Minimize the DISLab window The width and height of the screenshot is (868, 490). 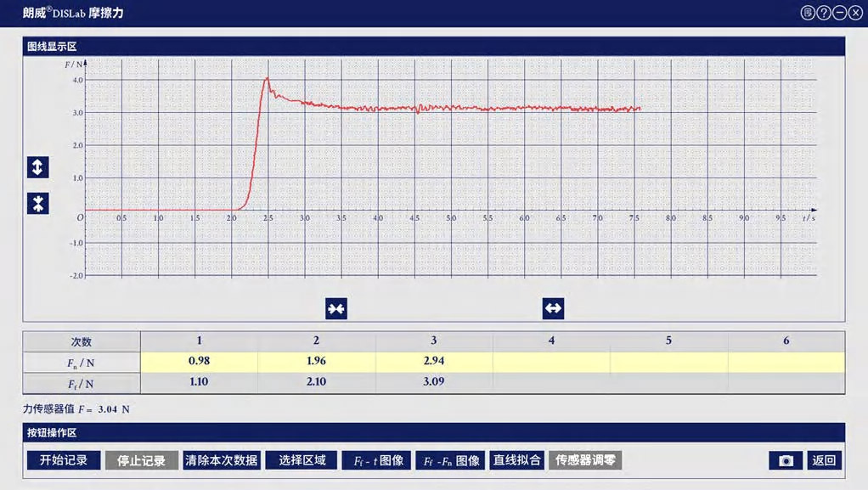(x=838, y=13)
